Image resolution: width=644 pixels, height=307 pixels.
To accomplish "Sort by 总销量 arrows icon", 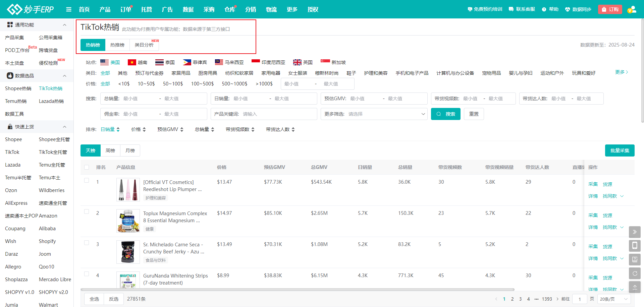I will (x=213, y=130).
